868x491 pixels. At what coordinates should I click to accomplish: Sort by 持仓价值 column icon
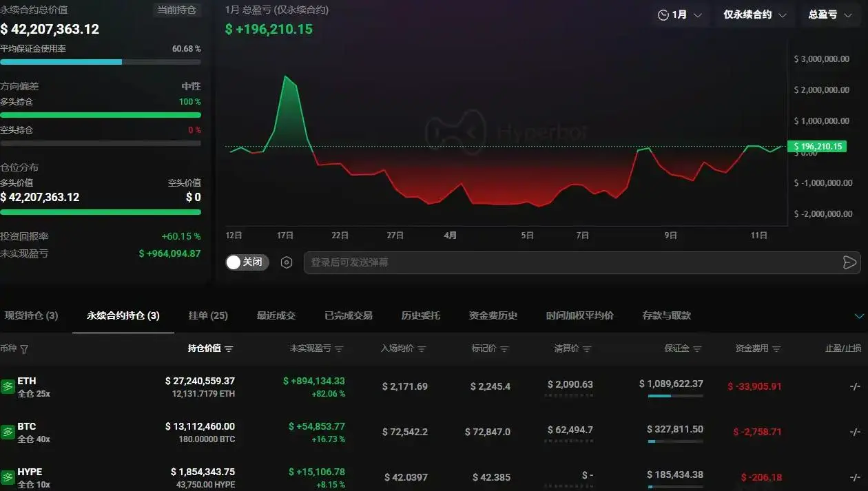(x=229, y=349)
